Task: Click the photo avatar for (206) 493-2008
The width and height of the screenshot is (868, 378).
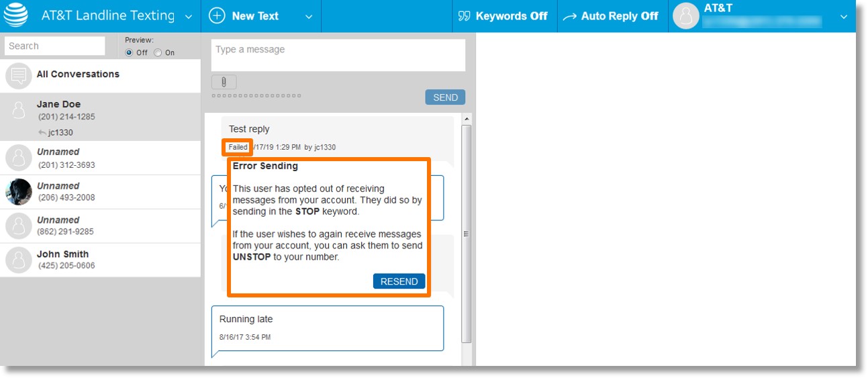Action: (19, 192)
